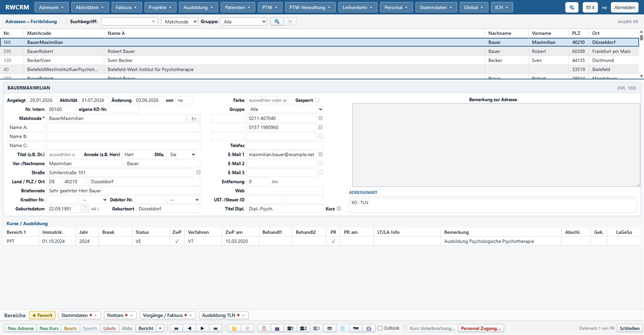Open the Matchcode search-field dropdown
The width and height of the screenshot is (644, 335).
tap(180, 22)
